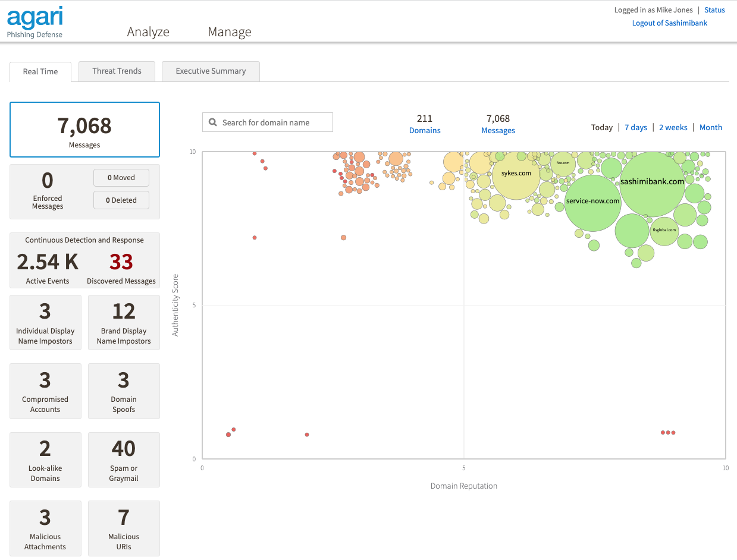This screenshot has width=737, height=560.
Task: Click the 0 Moved button
Action: [121, 178]
